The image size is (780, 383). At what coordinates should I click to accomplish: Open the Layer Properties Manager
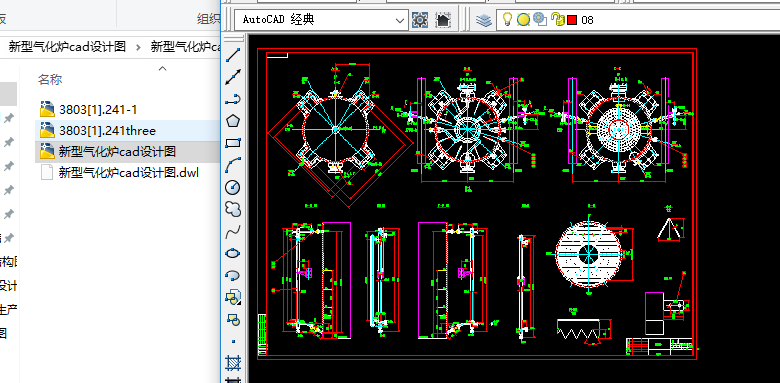pos(484,20)
